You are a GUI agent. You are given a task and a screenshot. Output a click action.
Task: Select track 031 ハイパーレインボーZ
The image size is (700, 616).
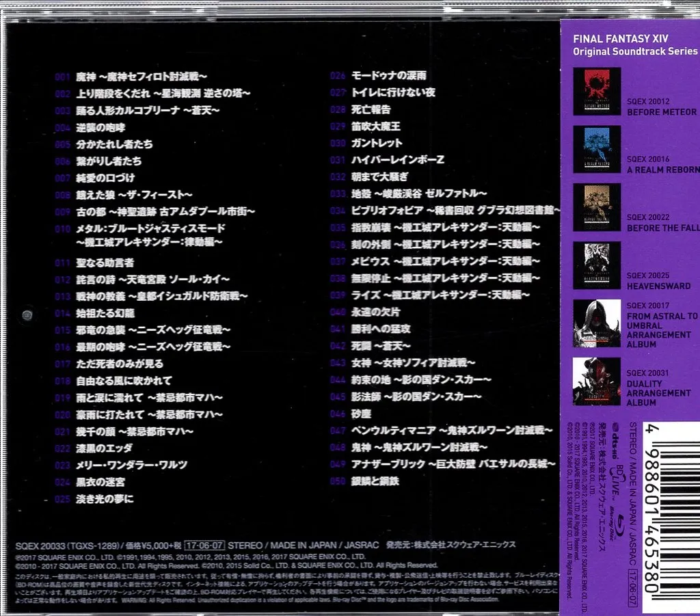397,160
